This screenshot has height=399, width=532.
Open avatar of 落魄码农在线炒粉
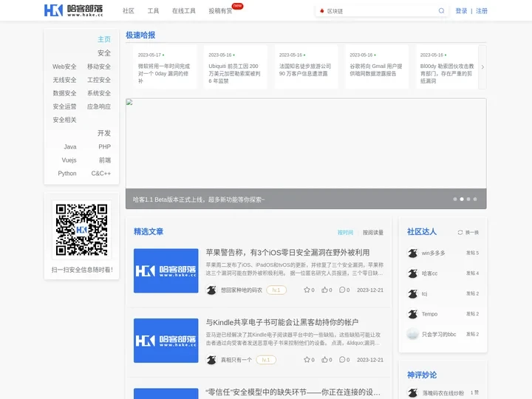pos(412,393)
